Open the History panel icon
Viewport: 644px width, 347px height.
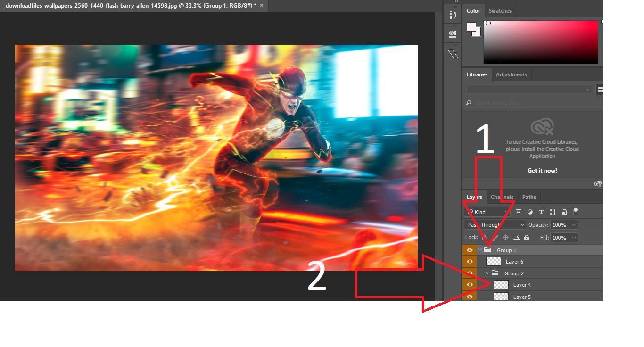[x=453, y=15]
